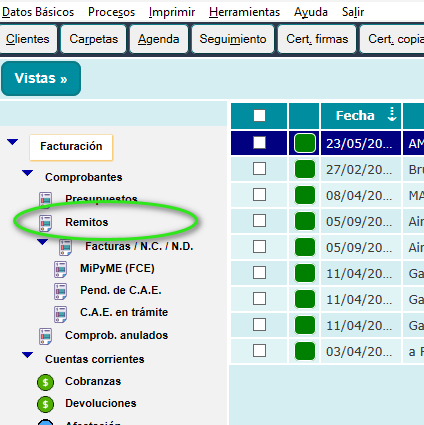Open the Seguimiento toolbar button

coord(233,39)
